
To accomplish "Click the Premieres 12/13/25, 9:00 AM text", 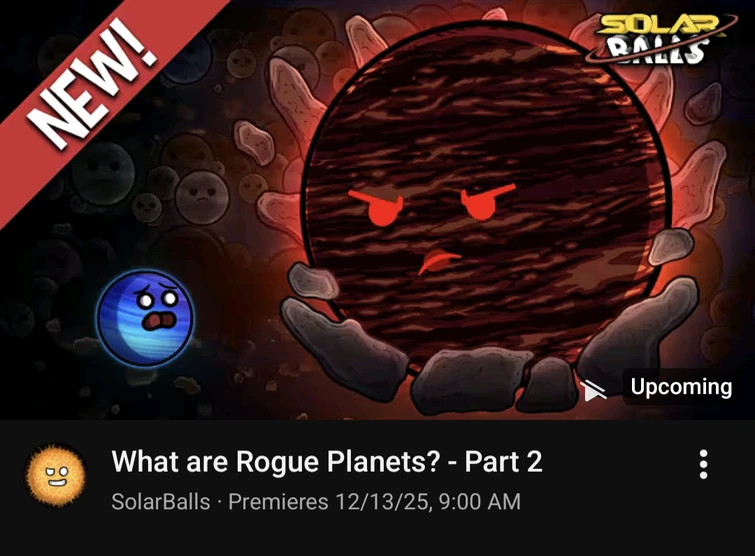I will (x=375, y=502).
